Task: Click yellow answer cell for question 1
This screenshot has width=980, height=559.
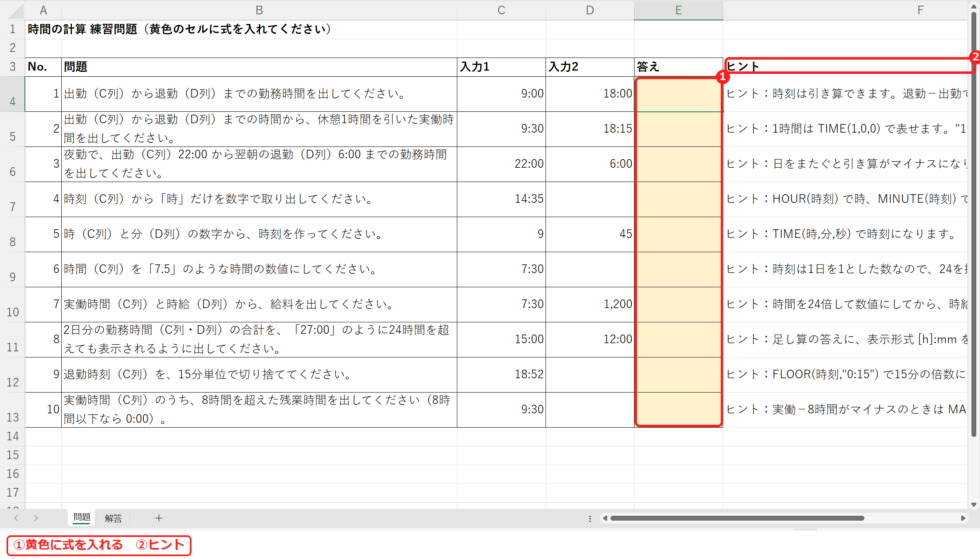Action: (x=679, y=94)
